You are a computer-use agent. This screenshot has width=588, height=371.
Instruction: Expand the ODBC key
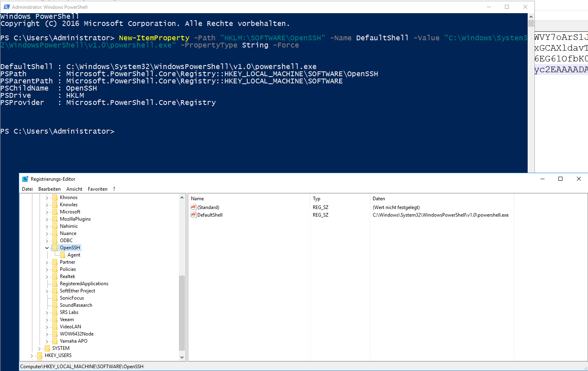(x=47, y=241)
